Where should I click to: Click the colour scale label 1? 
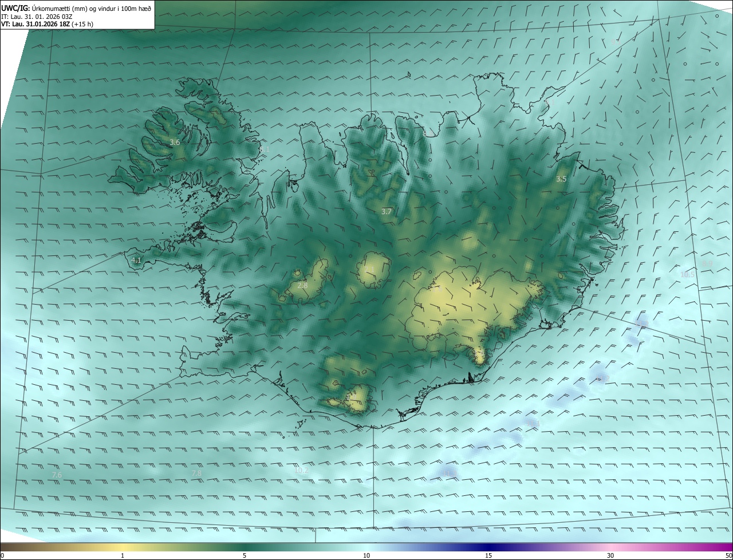123,555
